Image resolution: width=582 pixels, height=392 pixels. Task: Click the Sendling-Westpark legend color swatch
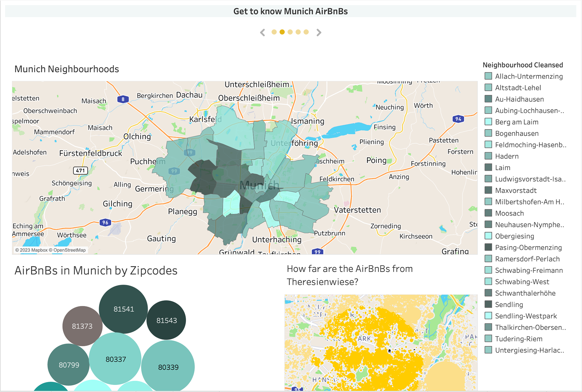click(488, 316)
